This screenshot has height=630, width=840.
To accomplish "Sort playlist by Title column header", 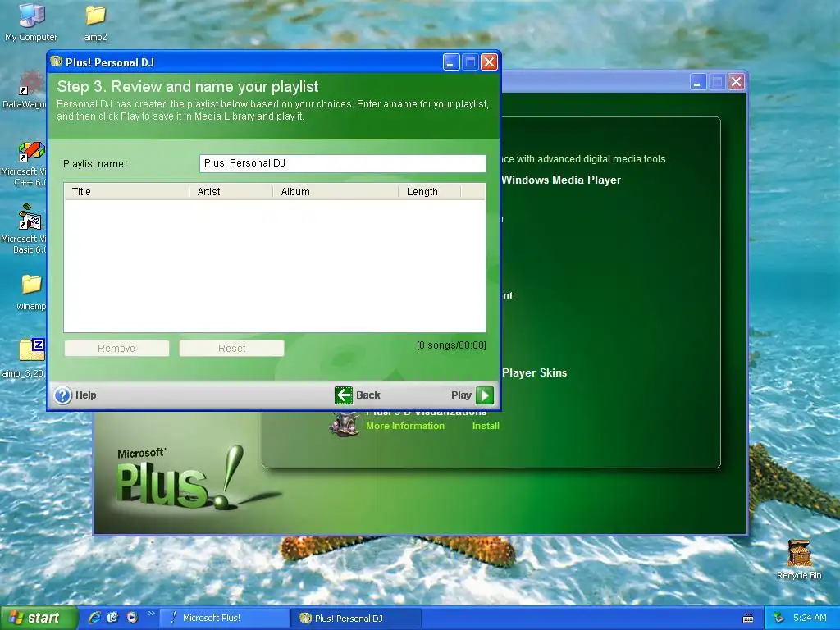I will click(126, 192).
